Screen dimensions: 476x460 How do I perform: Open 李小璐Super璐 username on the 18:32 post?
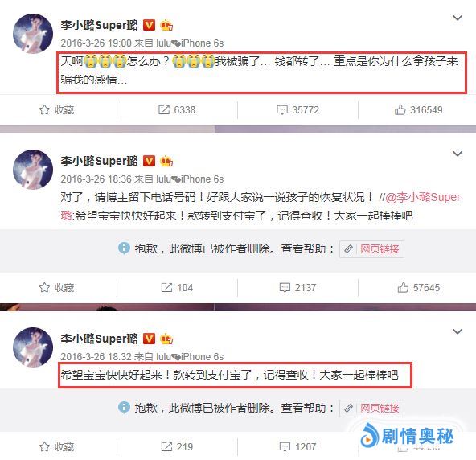pyautogui.click(x=99, y=339)
